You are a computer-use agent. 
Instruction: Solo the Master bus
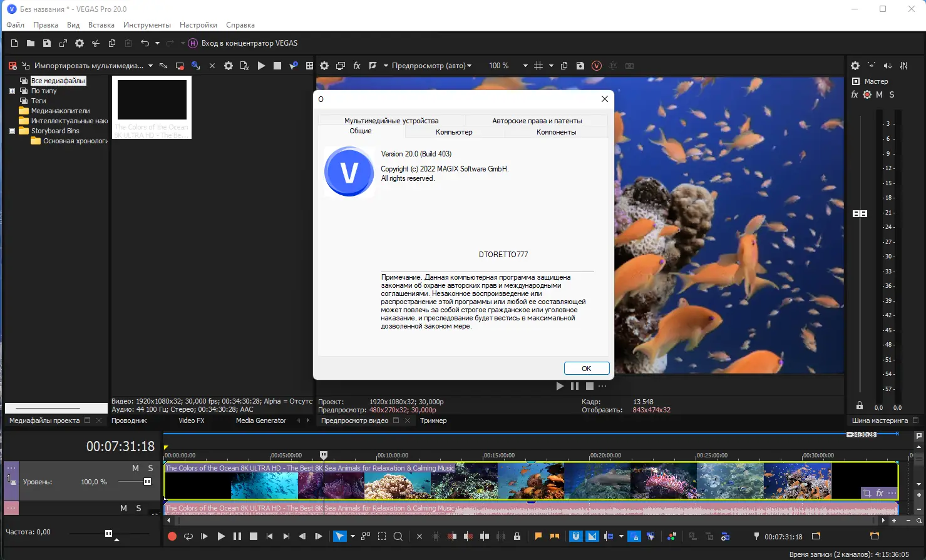(892, 94)
